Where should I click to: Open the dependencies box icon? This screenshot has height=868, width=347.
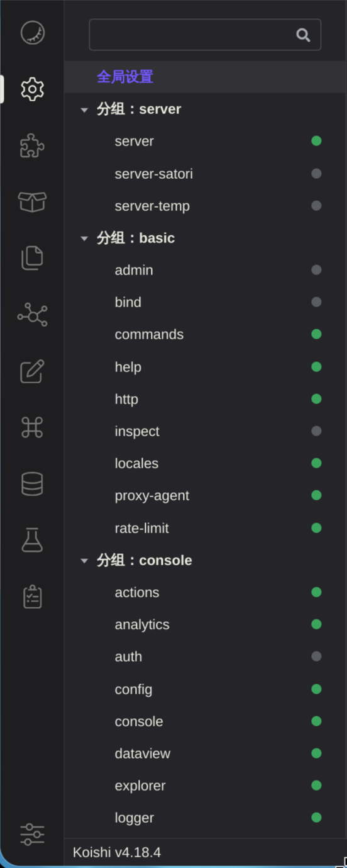pos(32,202)
